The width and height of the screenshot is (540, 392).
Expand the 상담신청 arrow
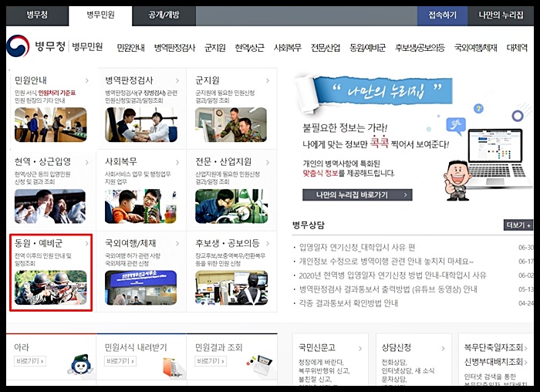pos(444,349)
